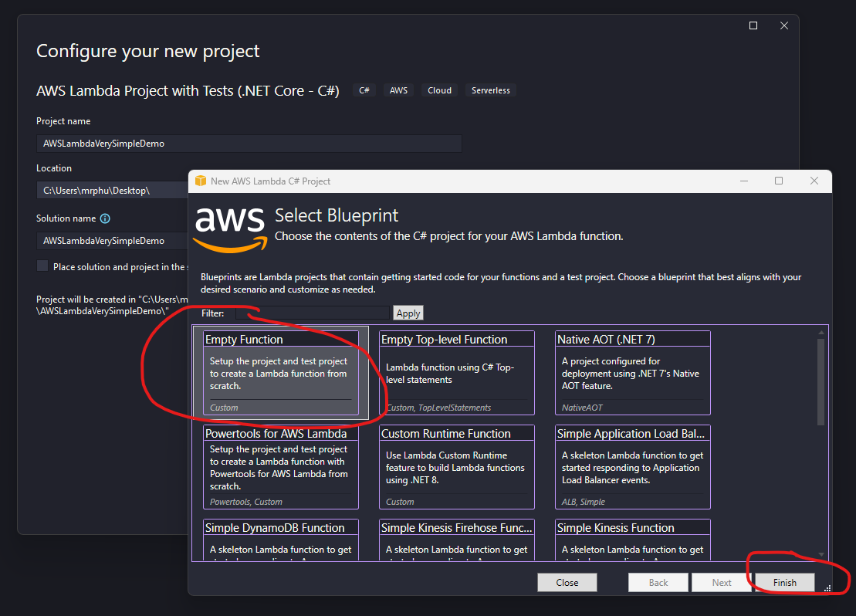The image size is (856, 616).
Task: Click the AWS Lambda box icon in title bar
Action: [201, 181]
